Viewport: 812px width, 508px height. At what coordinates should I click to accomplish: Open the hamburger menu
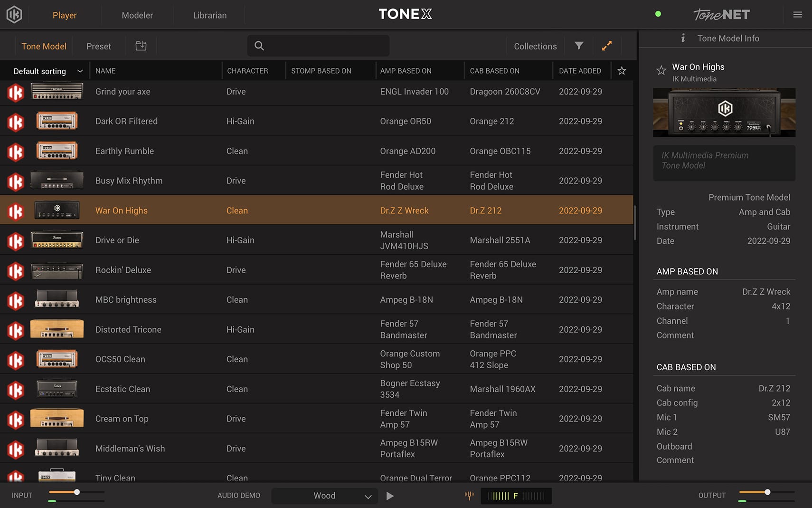[798, 15]
